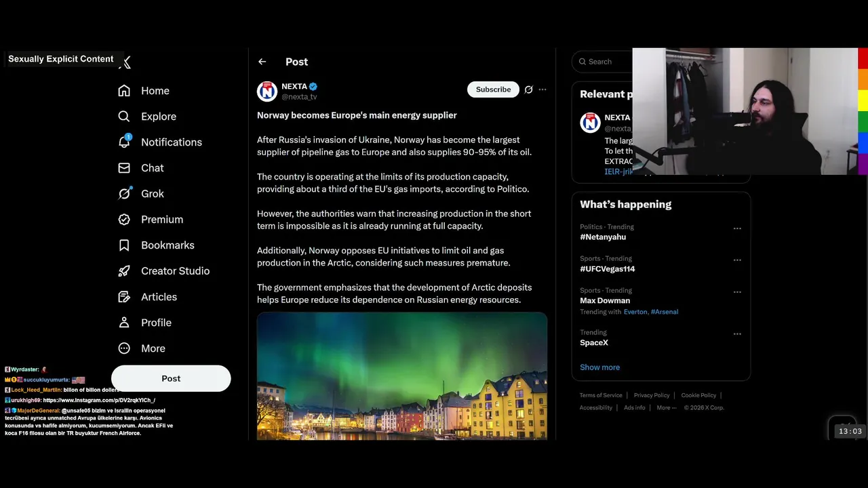Image resolution: width=868 pixels, height=488 pixels.
Task: Click the Home house icon
Action: pos(124,91)
